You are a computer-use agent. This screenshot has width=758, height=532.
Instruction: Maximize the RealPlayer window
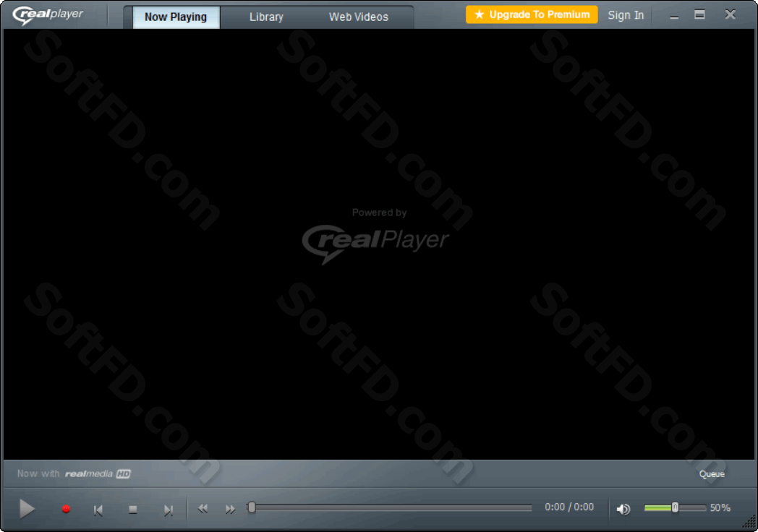click(x=699, y=14)
